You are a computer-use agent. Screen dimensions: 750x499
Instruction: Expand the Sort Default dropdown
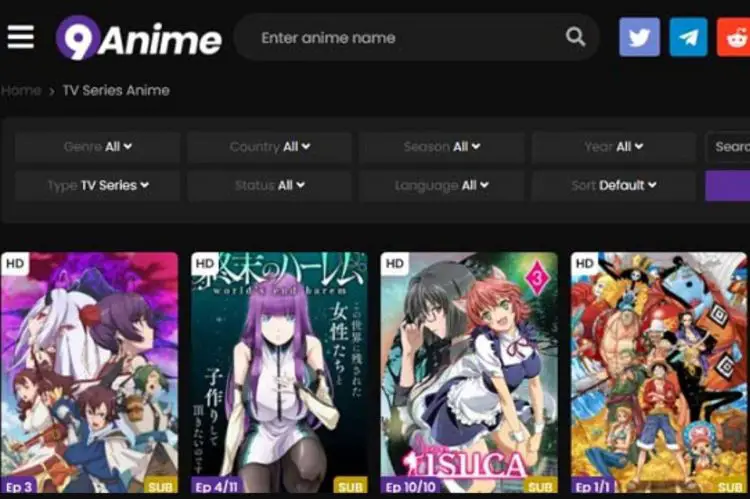[x=614, y=185]
